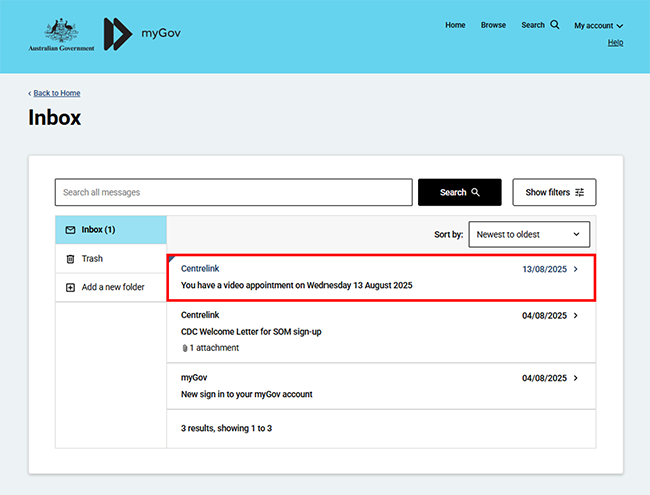Image resolution: width=650 pixels, height=495 pixels.
Task: Click the Help link
Action: click(616, 42)
